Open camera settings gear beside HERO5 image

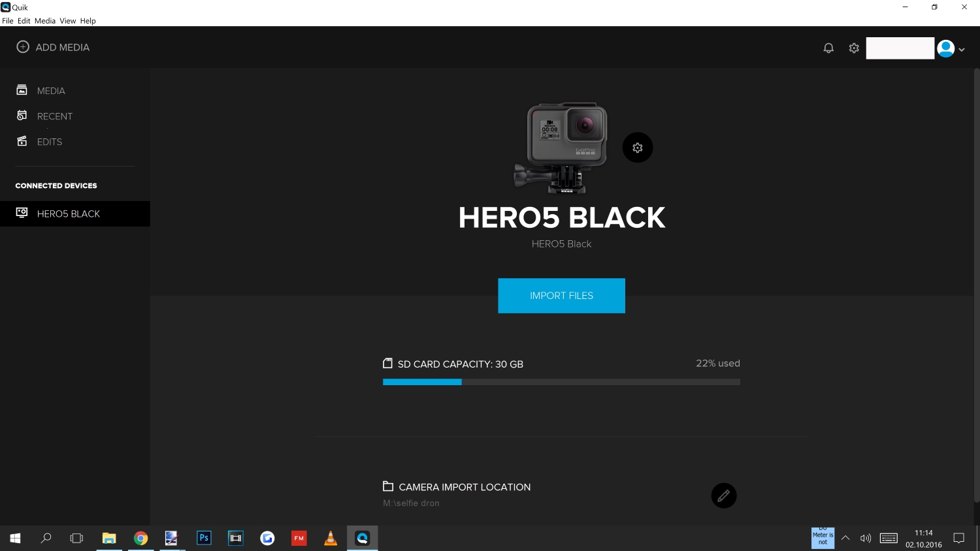[x=638, y=148]
